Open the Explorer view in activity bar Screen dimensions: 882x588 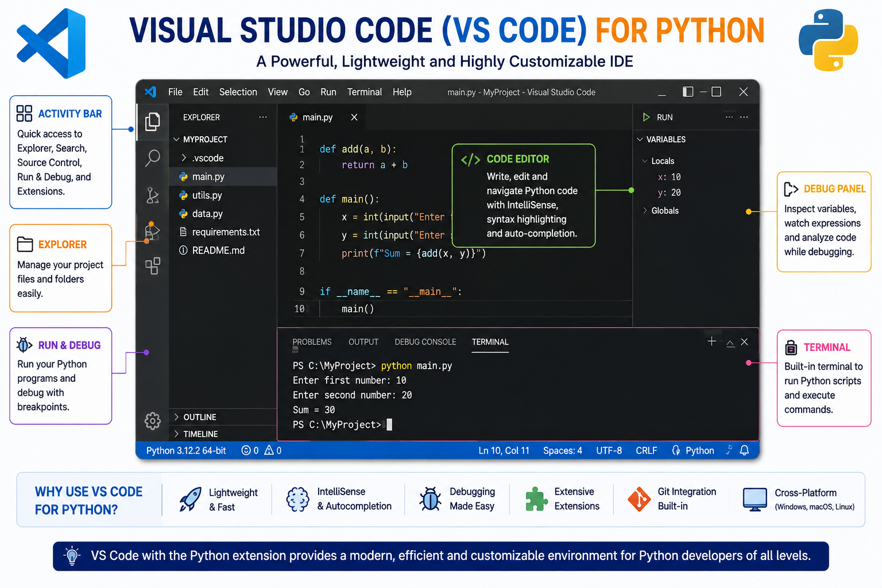pyautogui.click(x=152, y=122)
